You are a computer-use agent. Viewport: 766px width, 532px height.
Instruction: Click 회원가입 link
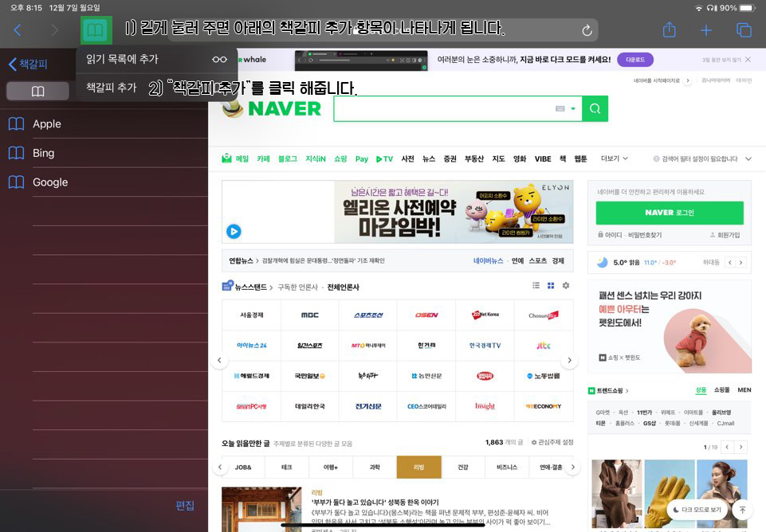pos(728,235)
